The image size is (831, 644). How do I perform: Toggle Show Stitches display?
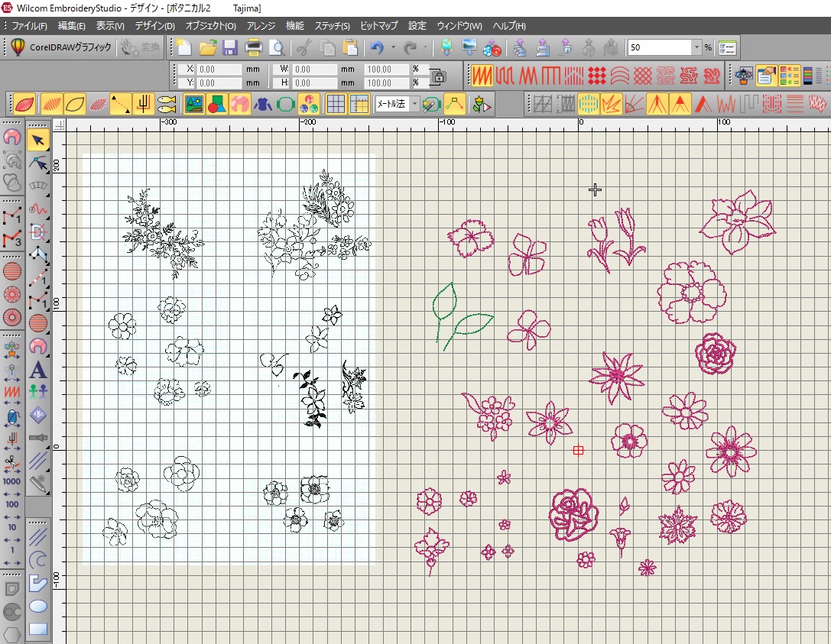click(51, 104)
